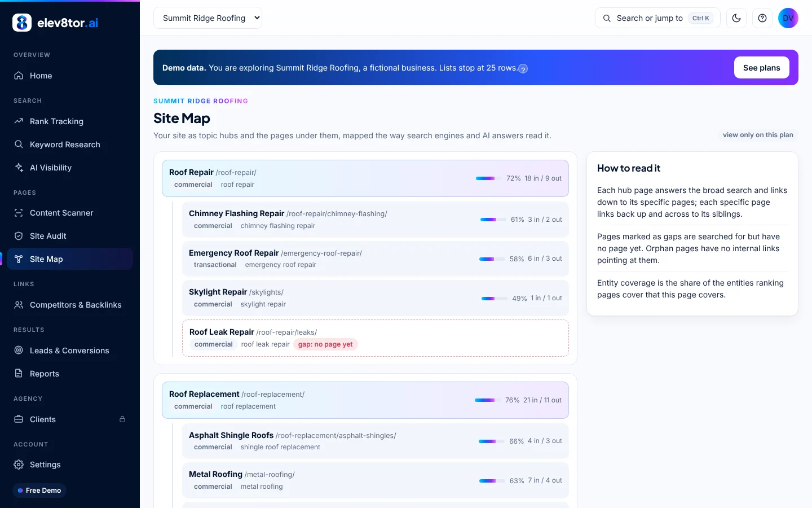Click the '/roof-repair/leaks/' path text
The height and width of the screenshot is (508, 812).
click(x=286, y=332)
